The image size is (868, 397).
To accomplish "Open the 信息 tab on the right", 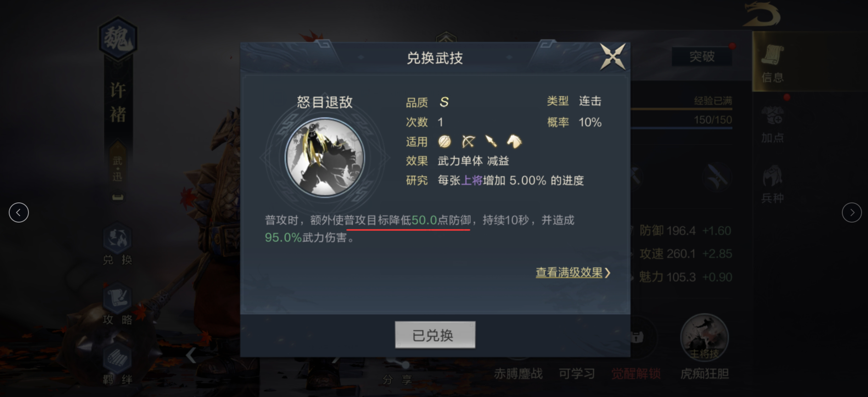I will [773, 63].
